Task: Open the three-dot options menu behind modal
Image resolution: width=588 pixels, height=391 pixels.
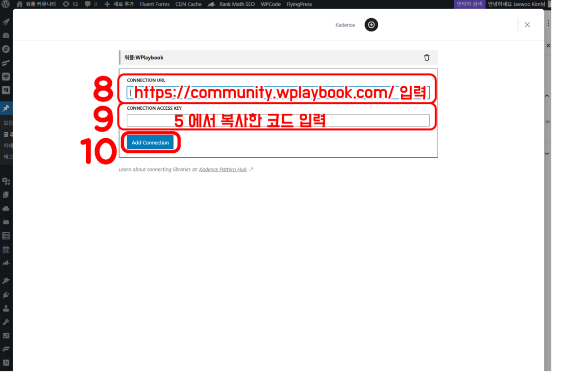Action: tap(548, 23)
